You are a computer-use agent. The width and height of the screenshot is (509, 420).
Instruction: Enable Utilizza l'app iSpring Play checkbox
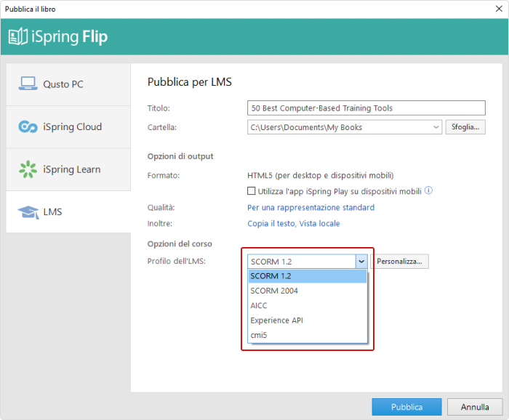[252, 190]
